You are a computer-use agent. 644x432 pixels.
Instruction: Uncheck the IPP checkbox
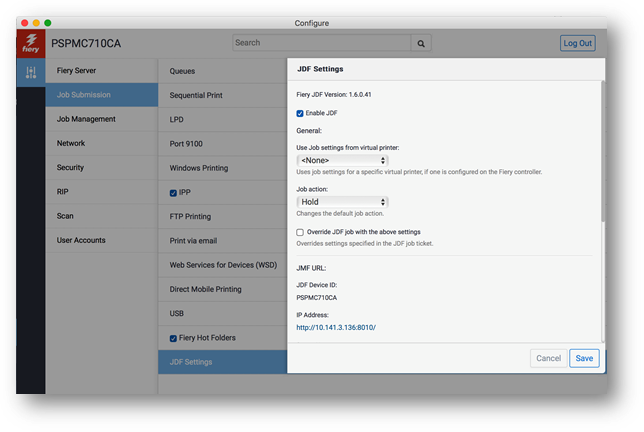coord(173,193)
